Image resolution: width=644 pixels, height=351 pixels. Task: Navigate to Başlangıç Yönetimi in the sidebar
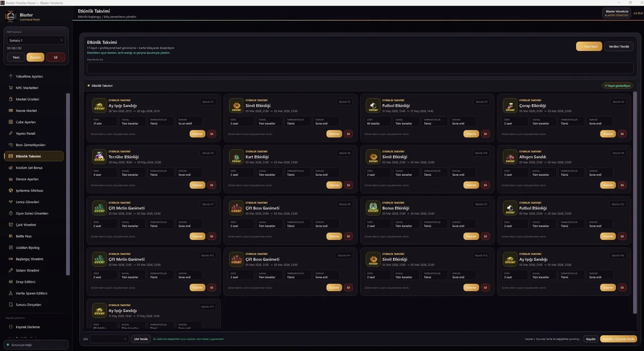(x=34, y=259)
